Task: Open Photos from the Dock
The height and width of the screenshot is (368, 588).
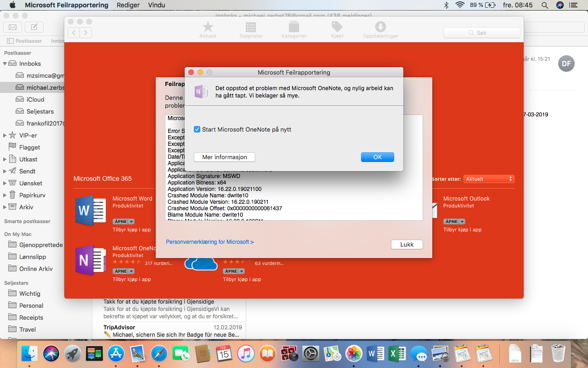Action: point(354,354)
